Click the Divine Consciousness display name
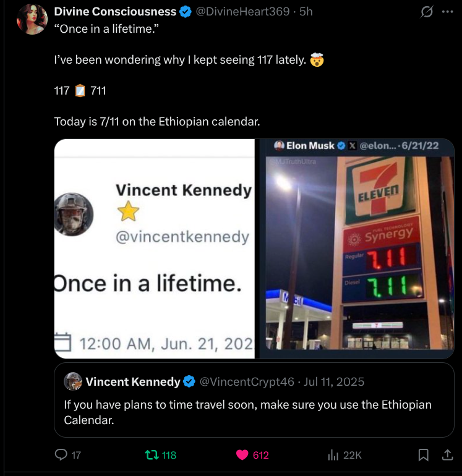 click(x=115, y=11)
